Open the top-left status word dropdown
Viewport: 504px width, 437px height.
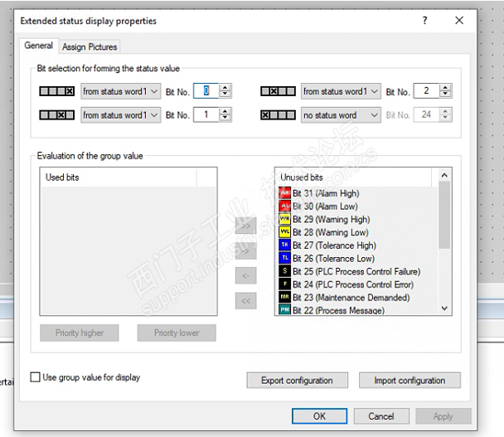(x=121, y=91)
